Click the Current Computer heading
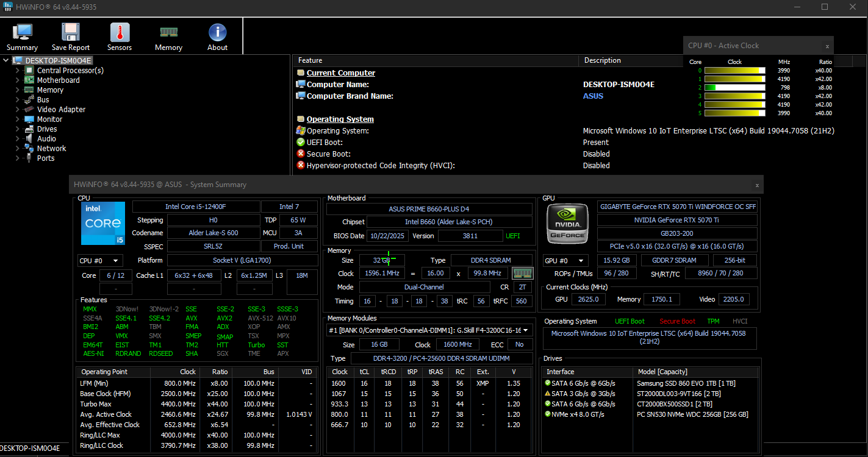868x457 pixels. coord(341,73)
